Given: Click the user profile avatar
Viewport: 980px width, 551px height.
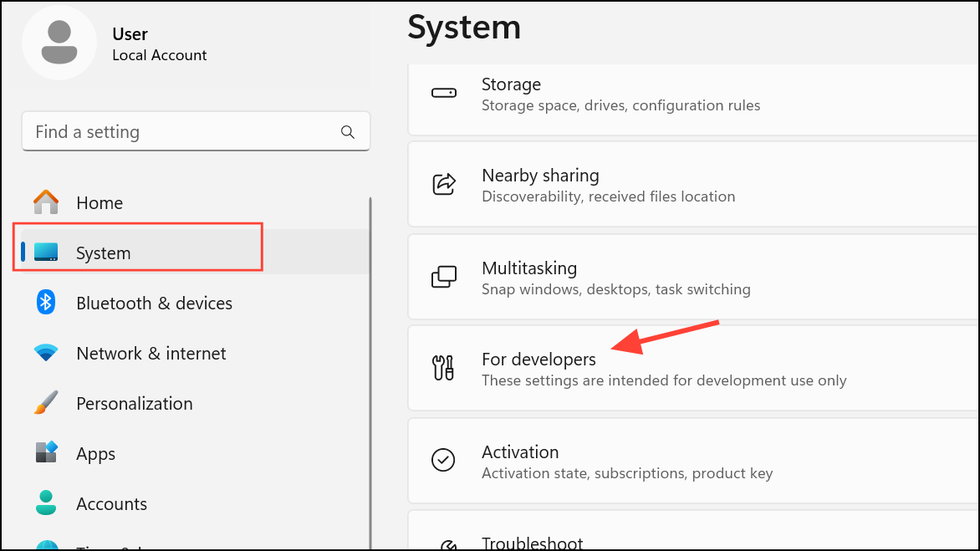Looking at the screenshot, I should click(59, 43).
